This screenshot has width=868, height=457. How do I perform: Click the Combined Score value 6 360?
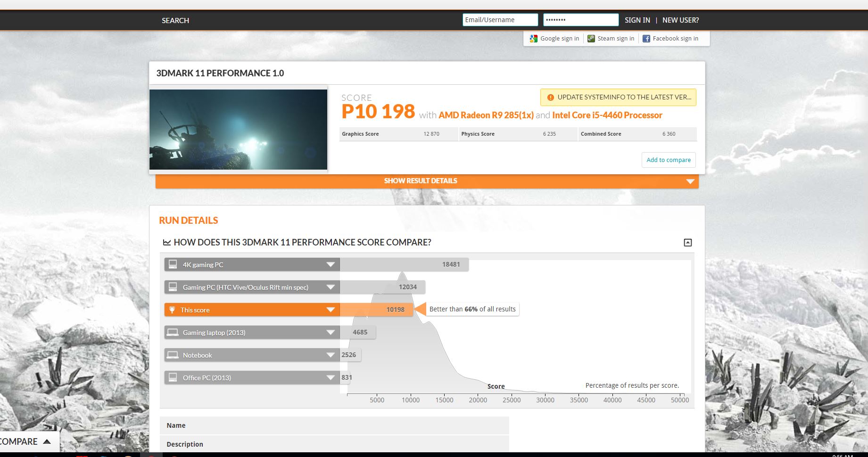(x=669, y=134)
